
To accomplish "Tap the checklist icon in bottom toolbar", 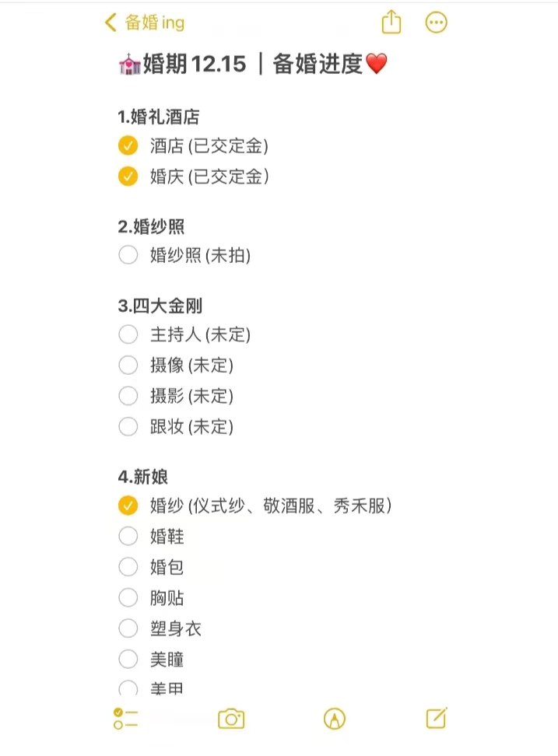I will (x=125, y=719).
